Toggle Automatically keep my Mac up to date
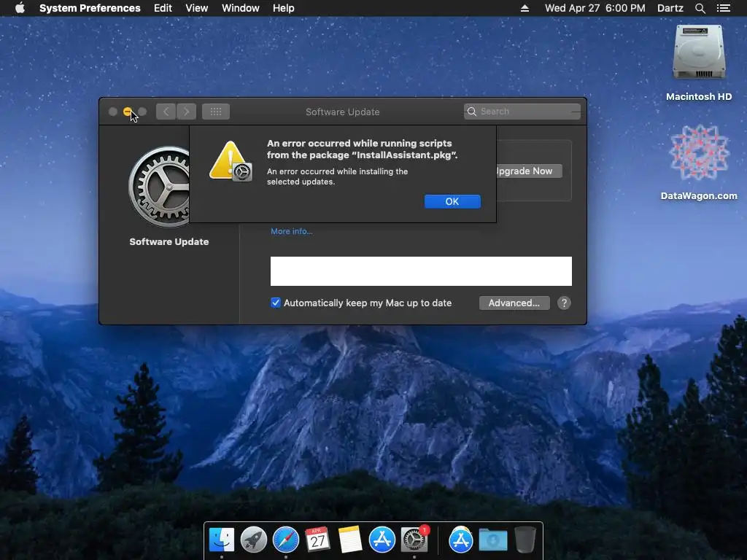This screenshot has width=747, height=560. (275, 303)
